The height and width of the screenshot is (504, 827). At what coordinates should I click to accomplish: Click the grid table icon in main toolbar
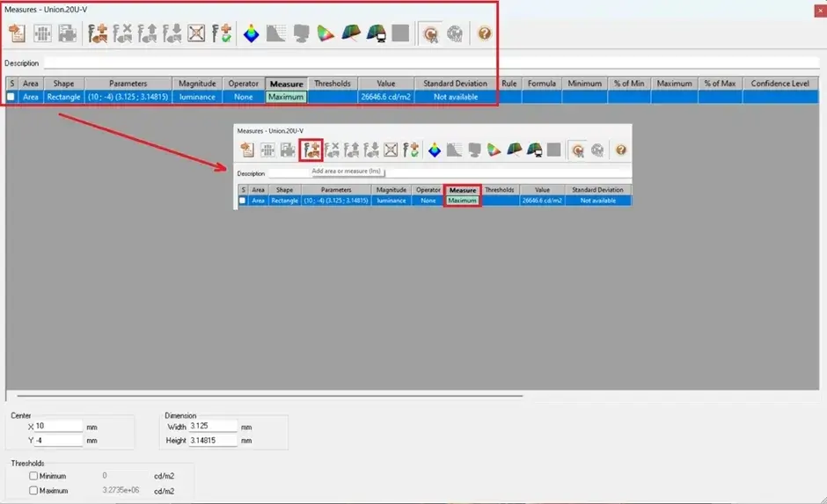[x=42, y=33]
